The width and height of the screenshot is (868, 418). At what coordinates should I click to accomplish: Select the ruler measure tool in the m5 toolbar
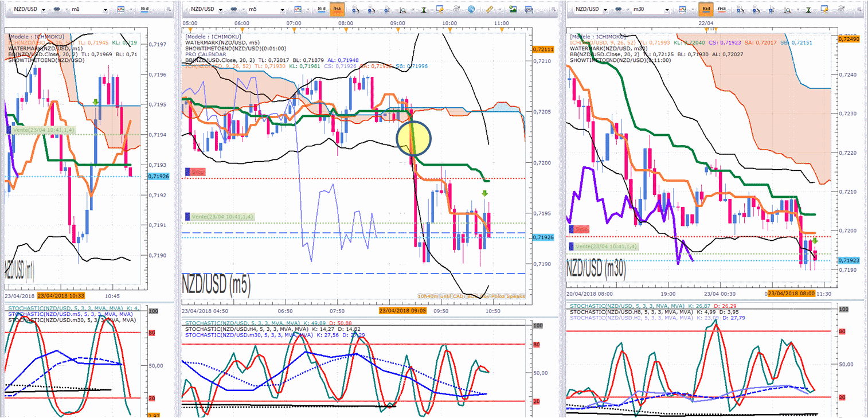click(490, 9)
